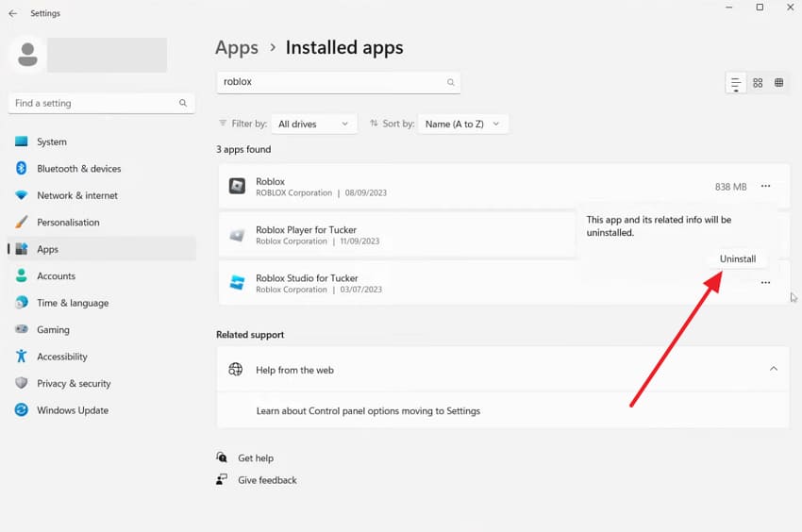
Task: Click the Accounts person icon in the sidebar
Action: pyautogui.click(x=22, y=275)
